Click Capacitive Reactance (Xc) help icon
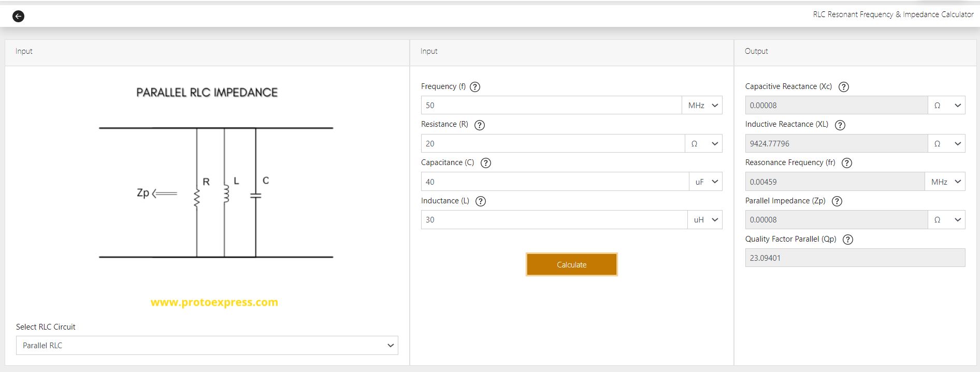The width and height of the screenshot is (980, 372). 843,87
